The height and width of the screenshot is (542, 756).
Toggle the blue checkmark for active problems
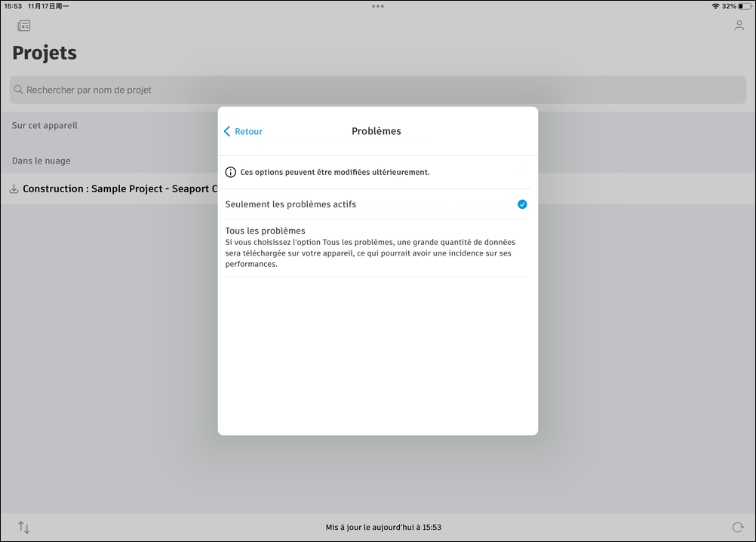pyautogui.click(x=522, y=204)
